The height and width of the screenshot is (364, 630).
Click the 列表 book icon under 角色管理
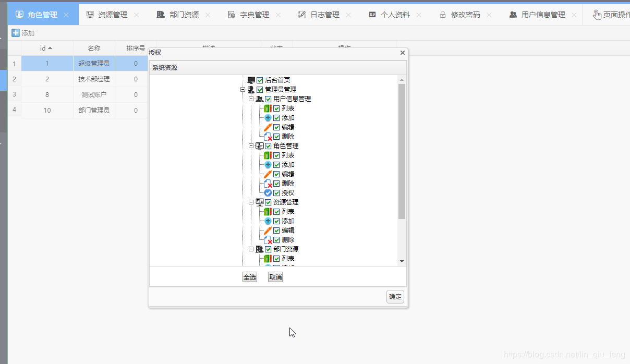point(268,155)
